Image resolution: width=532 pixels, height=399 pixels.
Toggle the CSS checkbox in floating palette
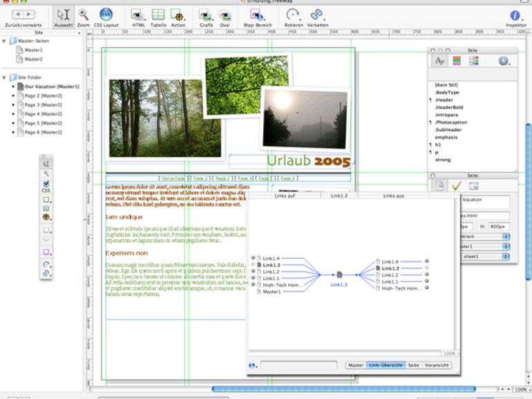46,184
